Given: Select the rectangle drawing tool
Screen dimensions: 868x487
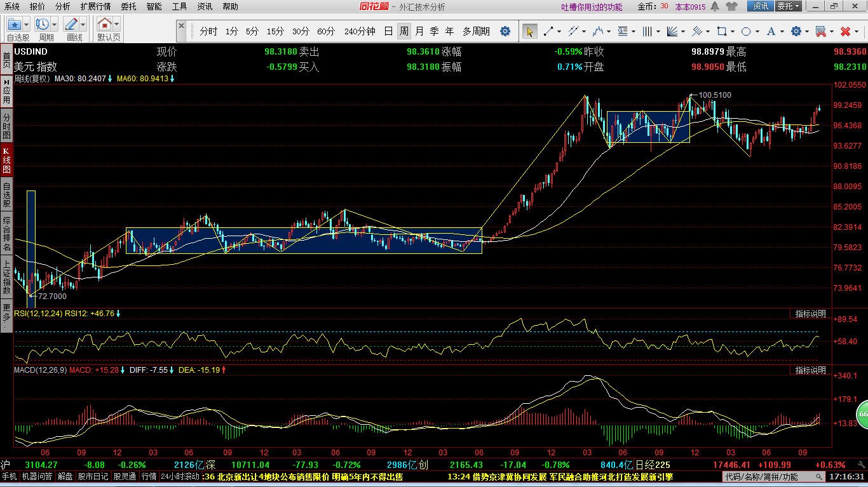Looking at the screenshot, I should pyautogui.click(x=722, y=31).
